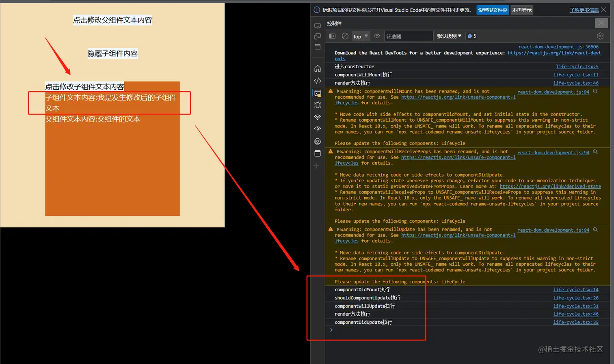The image size is (614, 364).
Task: Open the life-cycle.tsx:26 source link
Action: (x=576, y=298)
